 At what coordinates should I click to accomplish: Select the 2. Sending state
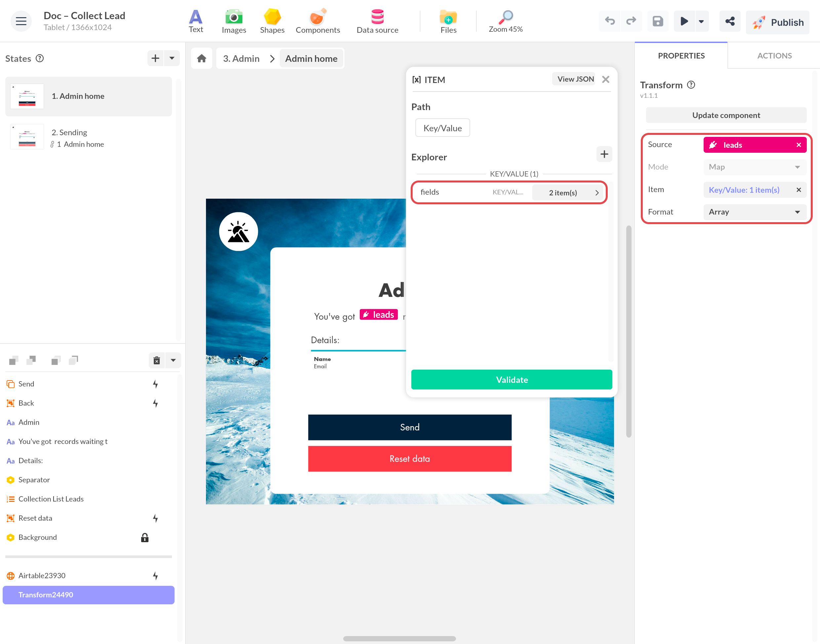coord(88,137)
